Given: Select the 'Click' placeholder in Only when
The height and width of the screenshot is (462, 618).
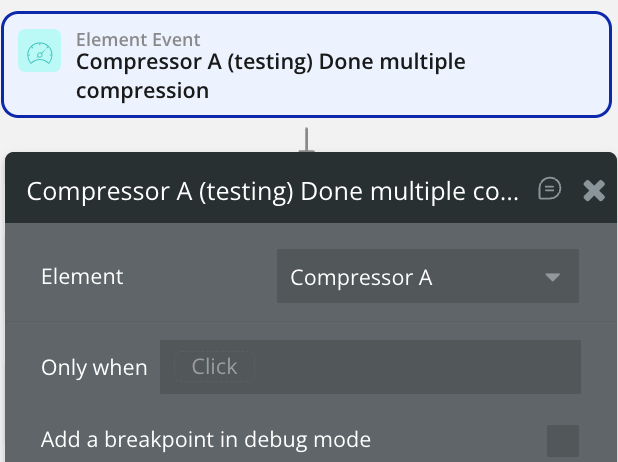Looking at the screenshot, I should click(214, 367).
